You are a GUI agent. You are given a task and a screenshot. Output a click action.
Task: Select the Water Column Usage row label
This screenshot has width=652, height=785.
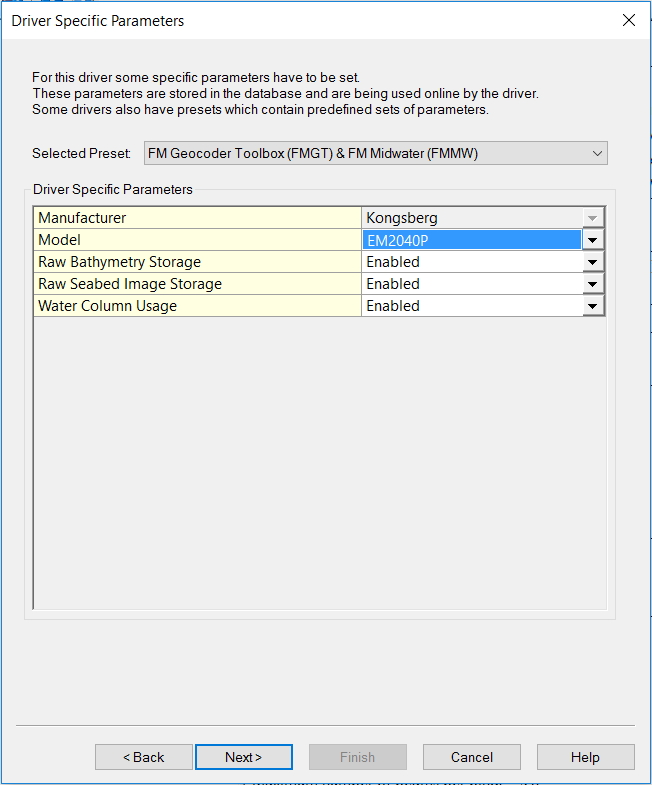tap(197, 306)
